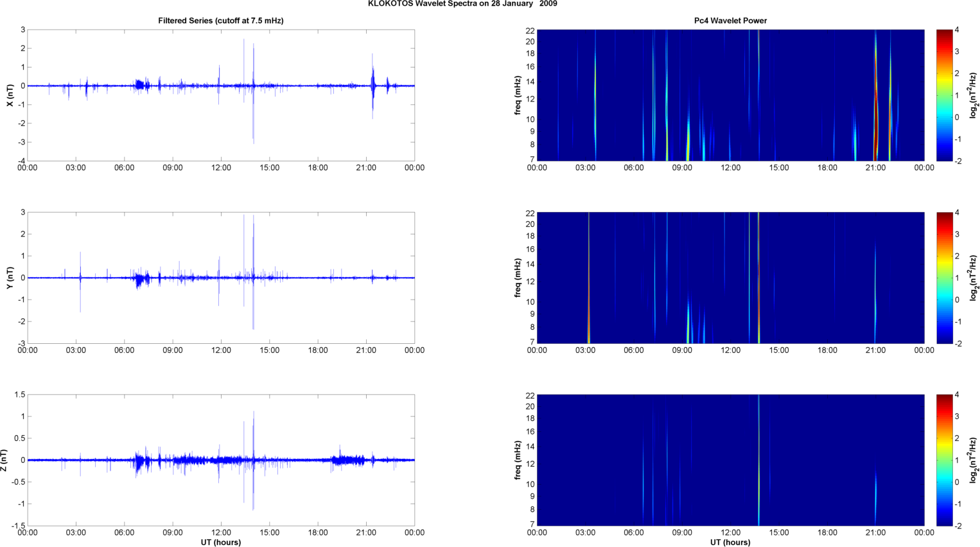The width and height of the screenshot is (980, 547).
Task: Click the middle wavelet power spectrogram
Action: click(x=730, y=278)
